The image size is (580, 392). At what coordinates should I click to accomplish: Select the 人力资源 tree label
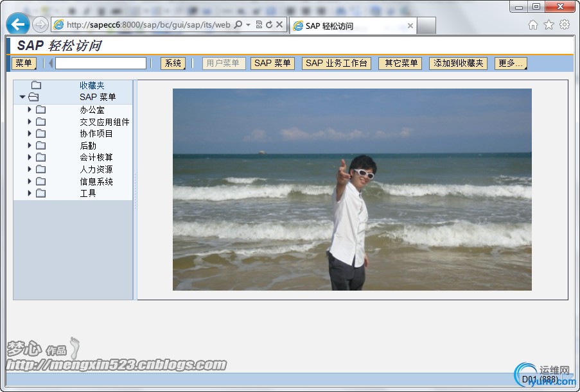(x=96, y=169)
